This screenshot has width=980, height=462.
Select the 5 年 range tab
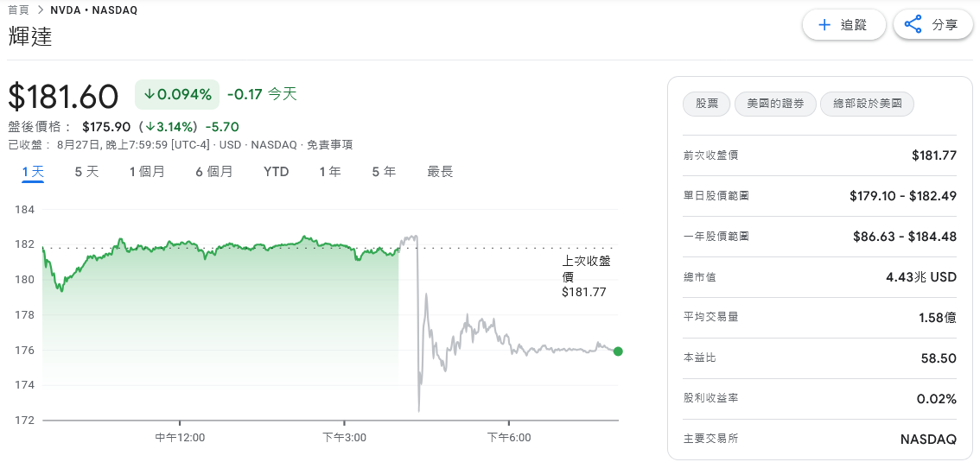384,172
